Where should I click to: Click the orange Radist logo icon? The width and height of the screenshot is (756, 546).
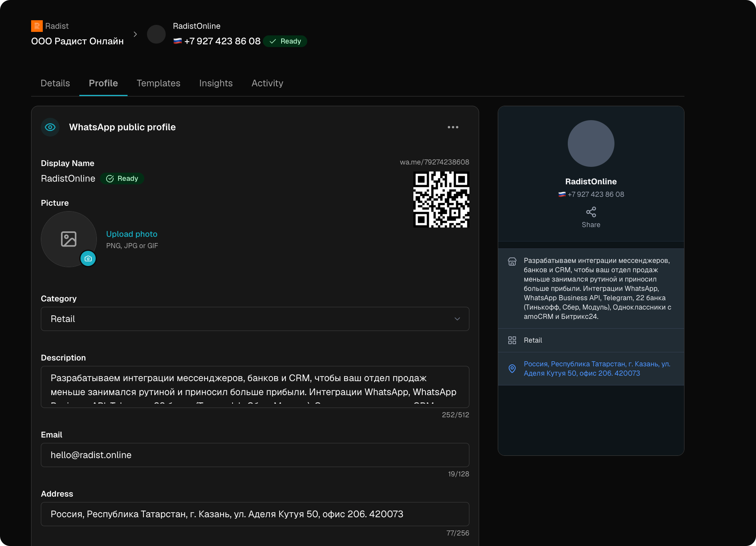[x=37, y=26]
